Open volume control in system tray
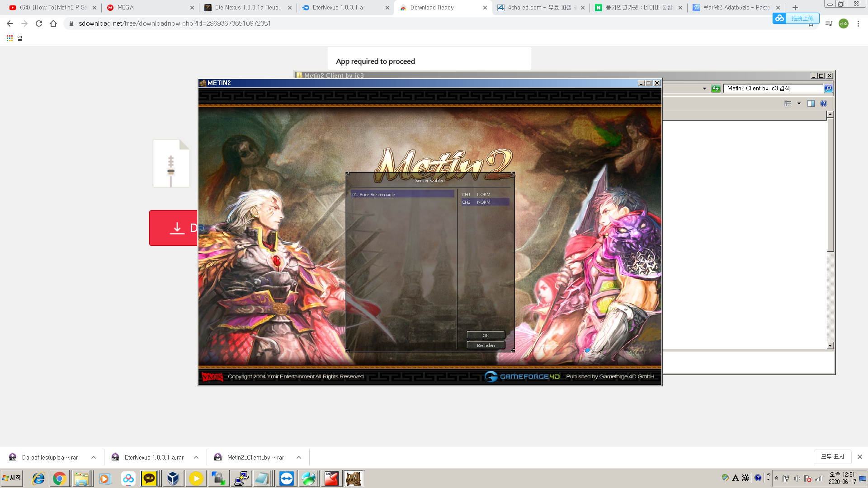 point(797,479)
